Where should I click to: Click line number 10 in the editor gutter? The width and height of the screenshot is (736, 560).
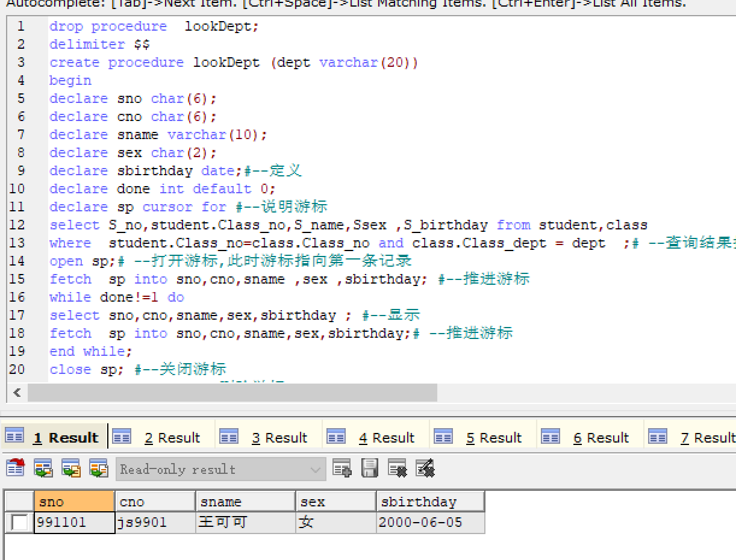pos(17,189)
